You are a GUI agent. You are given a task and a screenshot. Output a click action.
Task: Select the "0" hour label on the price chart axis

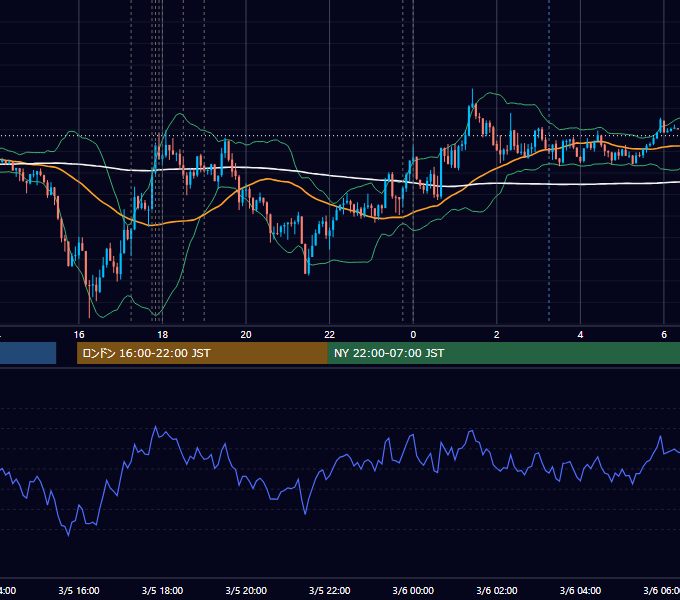(x=413, y=335)
